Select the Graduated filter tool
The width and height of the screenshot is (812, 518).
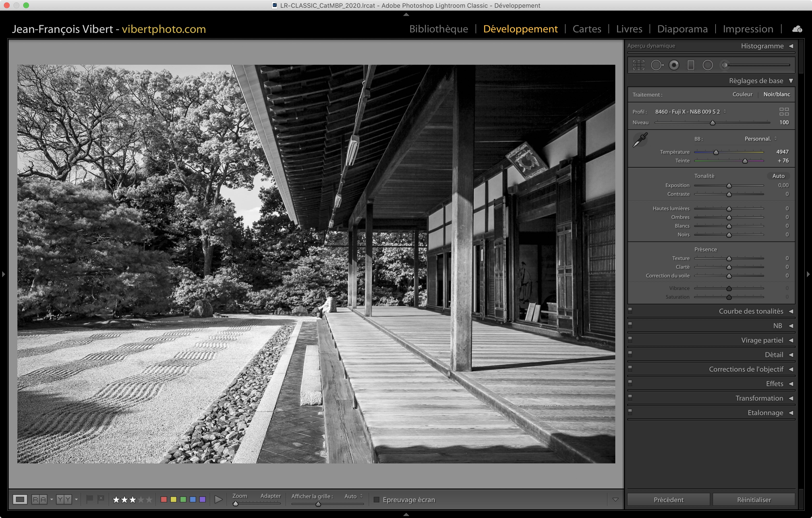(691, 65)
